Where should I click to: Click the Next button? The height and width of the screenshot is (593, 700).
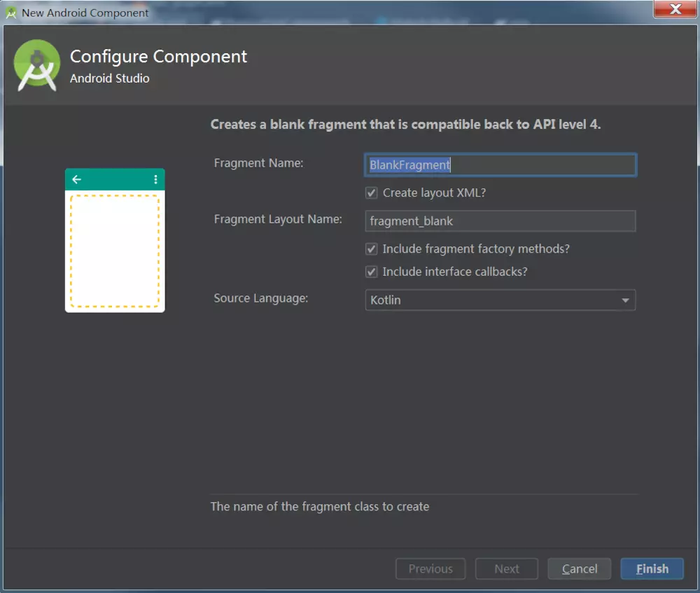507,569
